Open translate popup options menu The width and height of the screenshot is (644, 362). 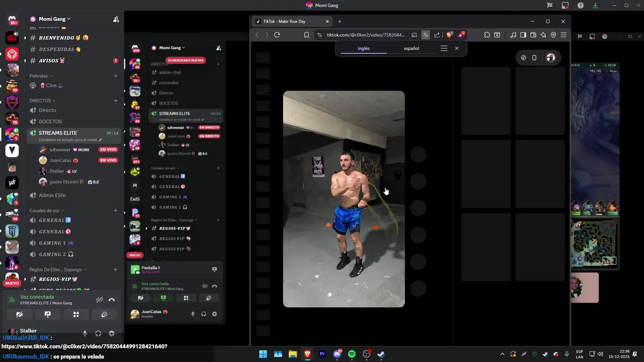444,48
